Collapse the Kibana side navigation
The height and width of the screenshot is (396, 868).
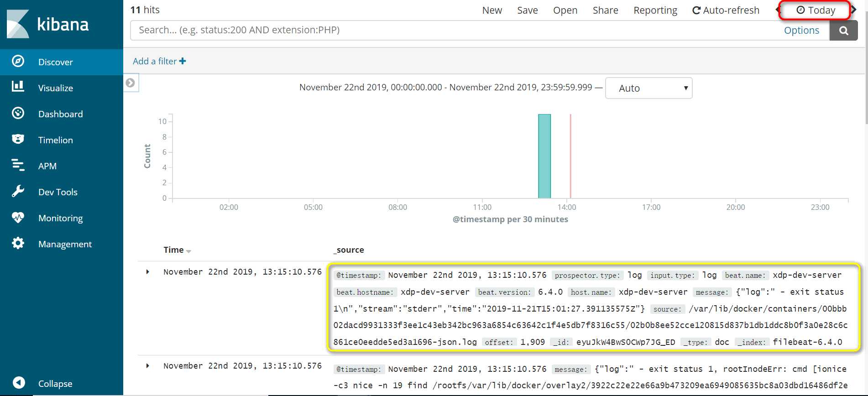(x=19, y=383)
